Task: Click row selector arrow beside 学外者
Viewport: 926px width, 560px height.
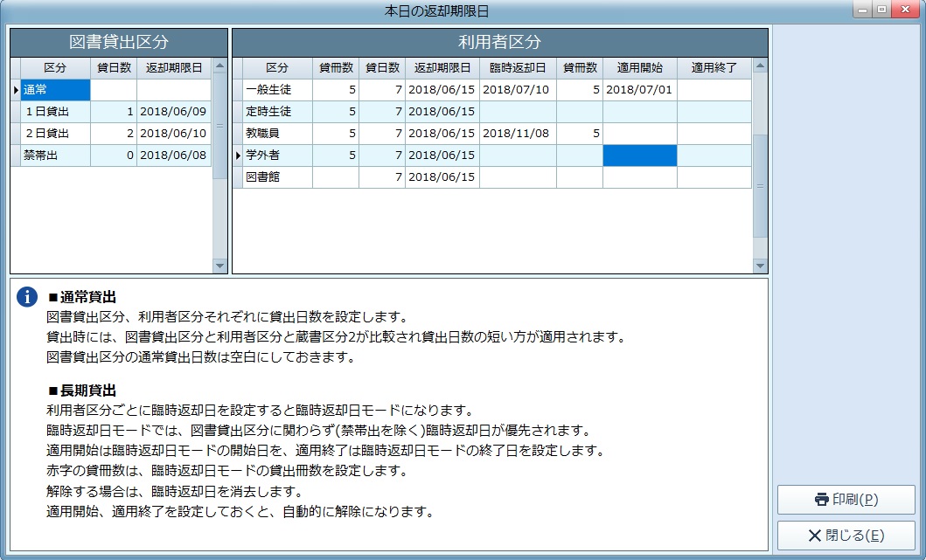Action: (x=238, y=156)
